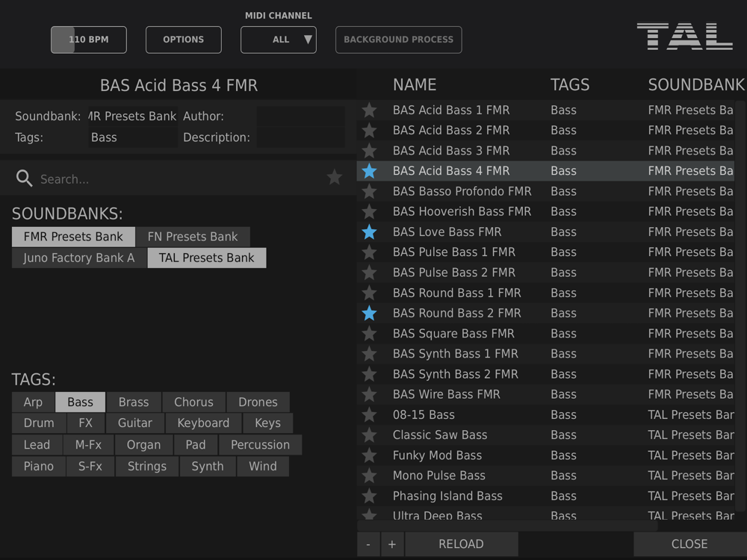The width and height of the screenshot is (747, 560).
Task: Unstar BAS Round Bass 2 FMR
Action: coord(369,313)
